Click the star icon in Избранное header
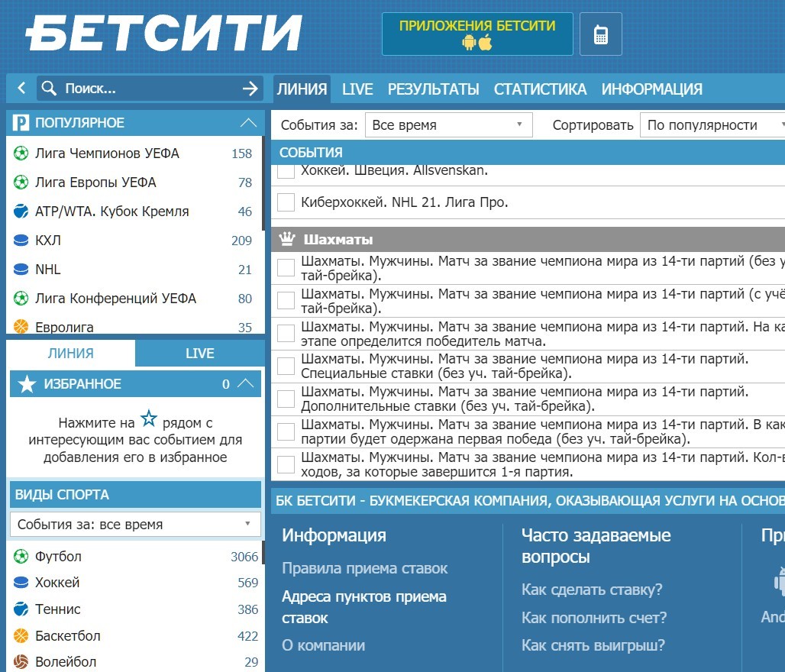This screenshot has height=672, width=785. pyautogui.click(x=27, y=384)
